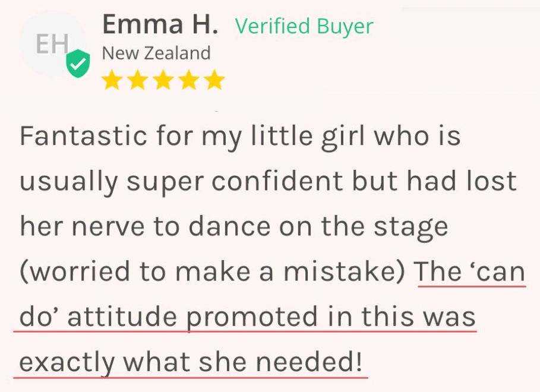Click the Verified Buyer label
This screenshot has height=392, width=540.
[x=304, y=26]
